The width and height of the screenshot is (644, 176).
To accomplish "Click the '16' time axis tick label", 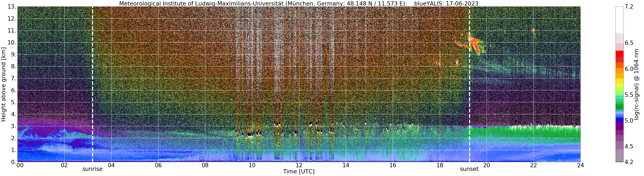I will pos(393,165).
